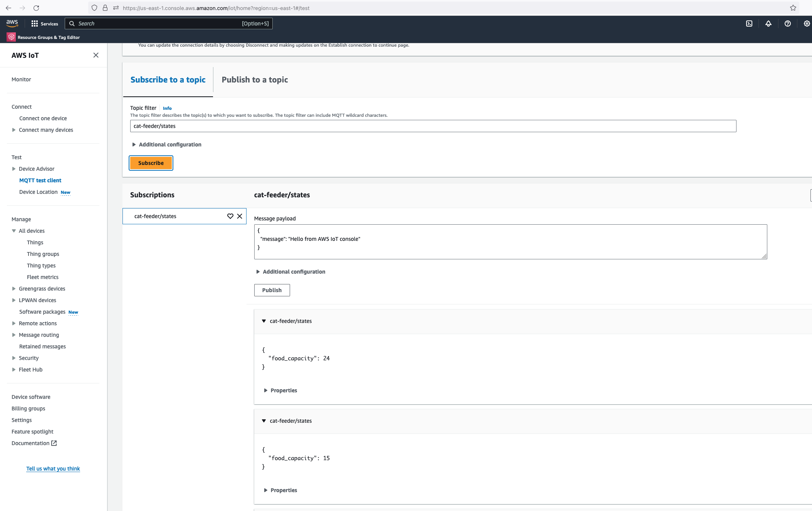This screenshot has width=812, height=511.
Task: Open MQTT test client
Action: coord(40,180)
